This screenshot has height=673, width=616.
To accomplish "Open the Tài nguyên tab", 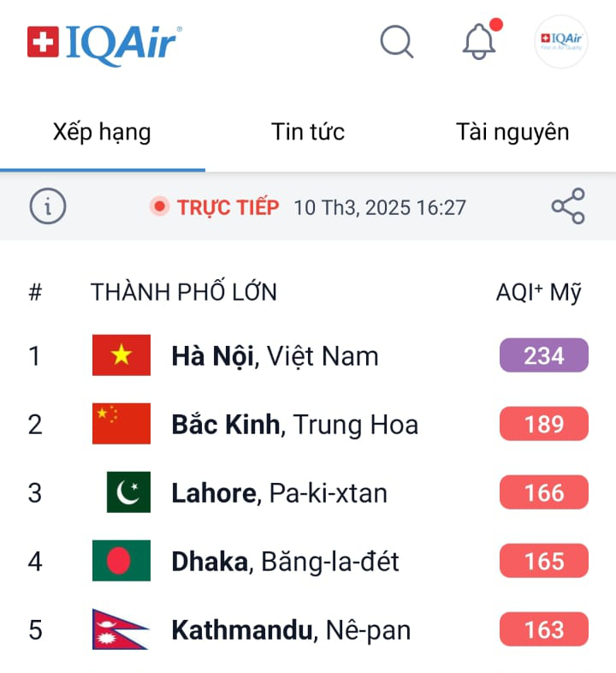I will coord(512,132).
